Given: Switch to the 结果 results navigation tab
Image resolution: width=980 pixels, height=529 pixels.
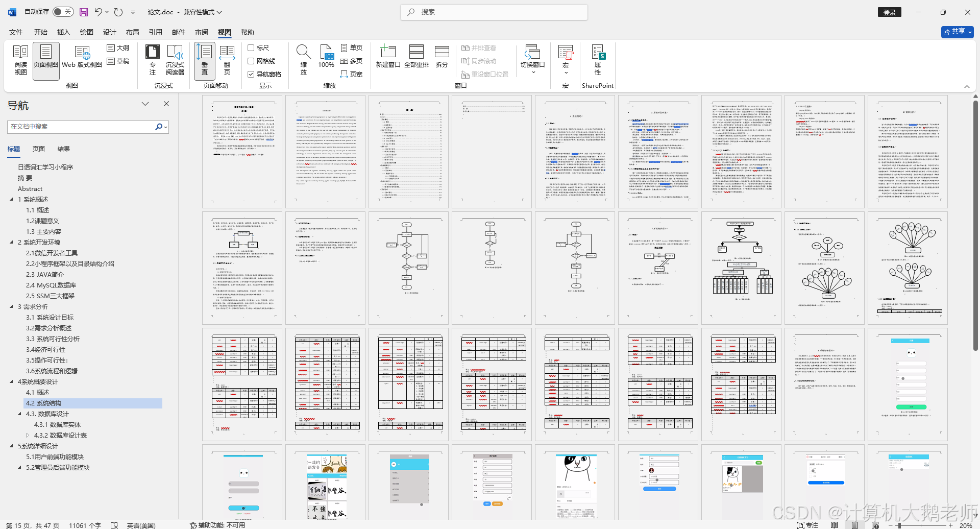Looking at the screenshot, I should point(64,149).
